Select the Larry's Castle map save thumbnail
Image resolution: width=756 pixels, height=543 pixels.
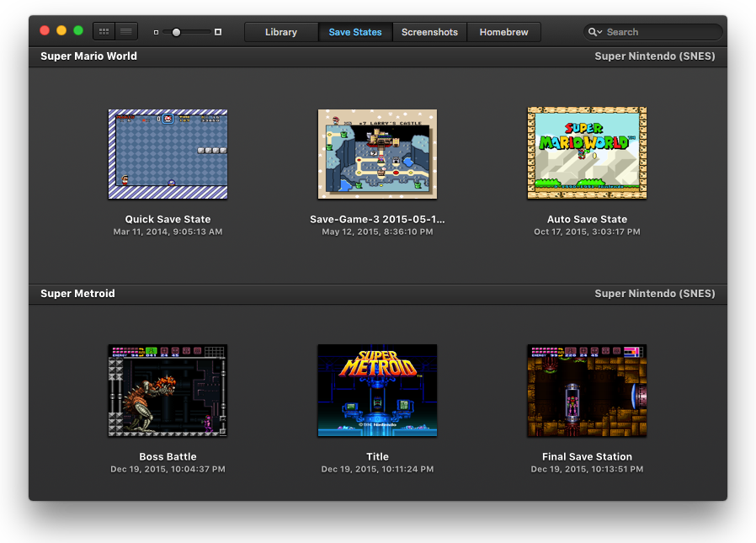(377, 154)
